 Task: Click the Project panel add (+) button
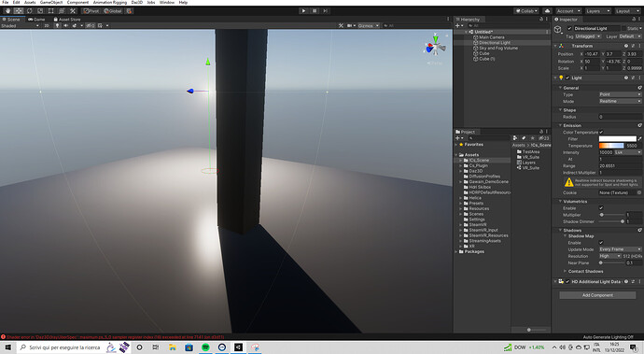[459, 138]
